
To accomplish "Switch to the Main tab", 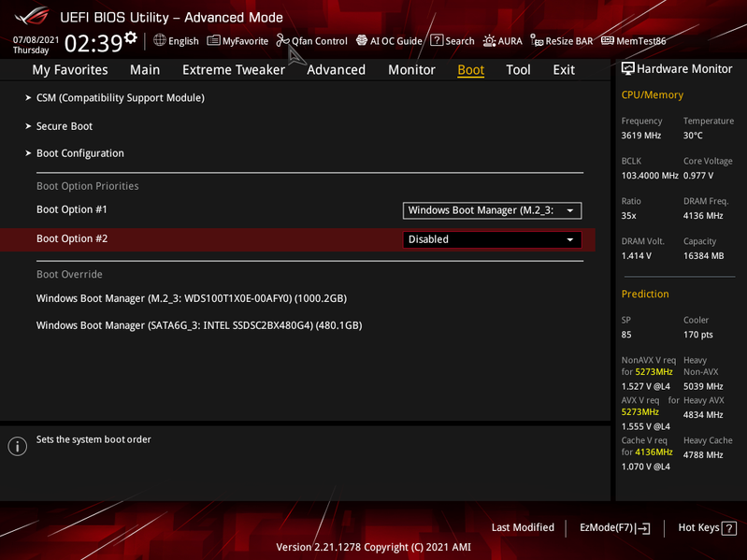I will click(145, 70).
